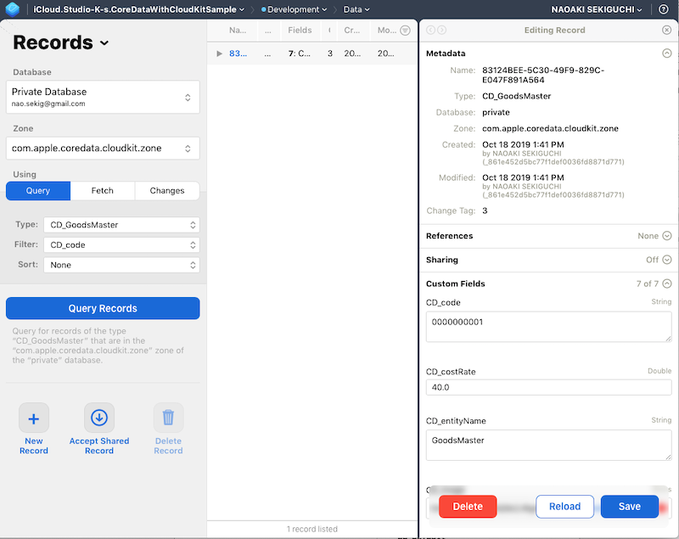The height and width of the screenshot is (539, 679).
Task: Open the Data section dropdown
Action: tap(356, 10)
